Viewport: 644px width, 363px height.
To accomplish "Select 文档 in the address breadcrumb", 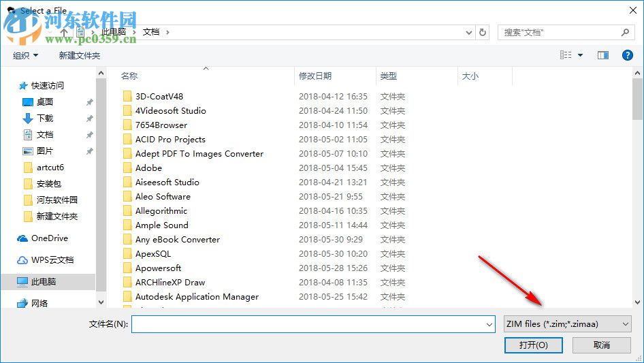I will [x=150, y=32].
